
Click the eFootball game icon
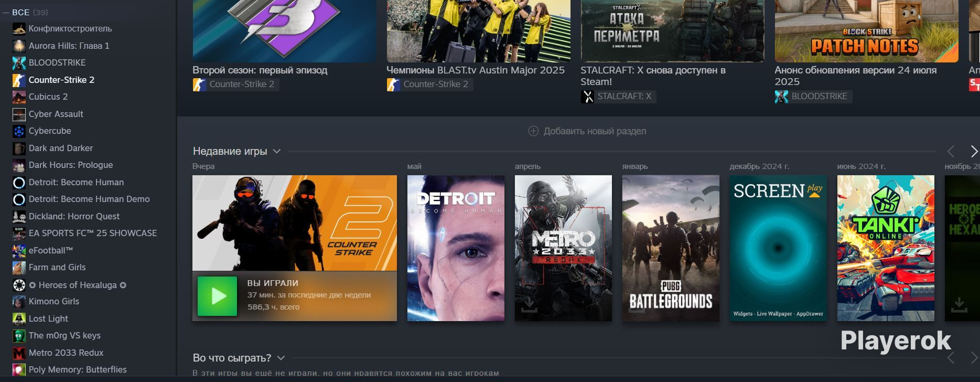19,251
